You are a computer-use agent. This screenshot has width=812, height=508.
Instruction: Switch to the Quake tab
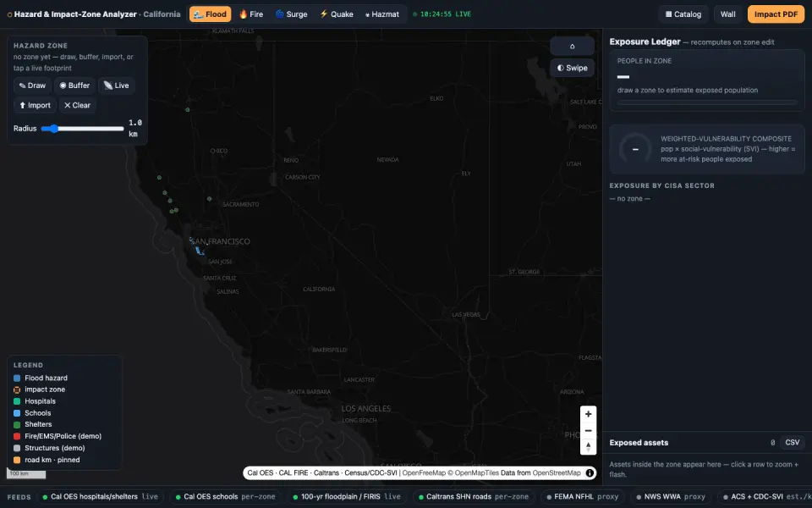coord(337,14)
